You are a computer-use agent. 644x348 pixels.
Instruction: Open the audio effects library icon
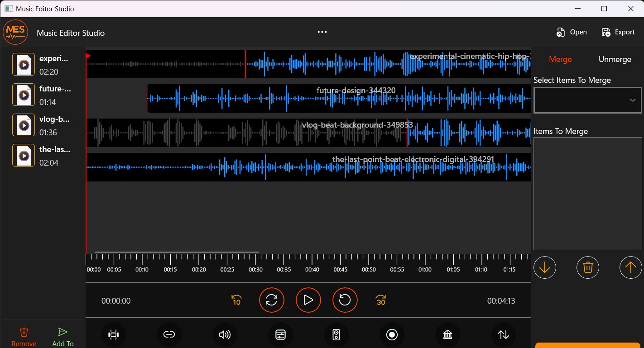click(447, 335)
